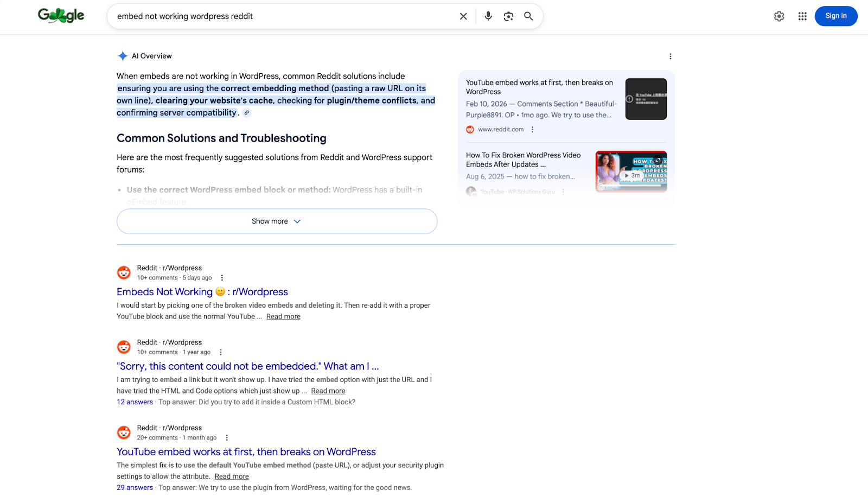The image size is (868, 496).
Task: Play the 'How To Fix Broken WordPress' video thumbnail
Action: 631,171
